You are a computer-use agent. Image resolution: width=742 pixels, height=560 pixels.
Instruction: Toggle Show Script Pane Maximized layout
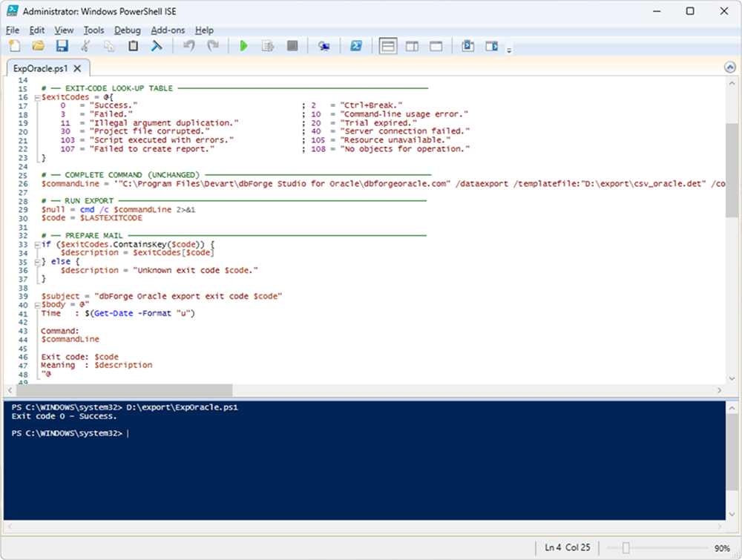click(x=436, y=47)
